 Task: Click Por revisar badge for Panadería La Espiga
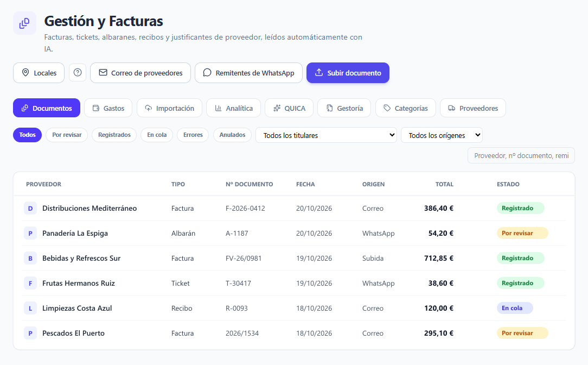(522, 233)
